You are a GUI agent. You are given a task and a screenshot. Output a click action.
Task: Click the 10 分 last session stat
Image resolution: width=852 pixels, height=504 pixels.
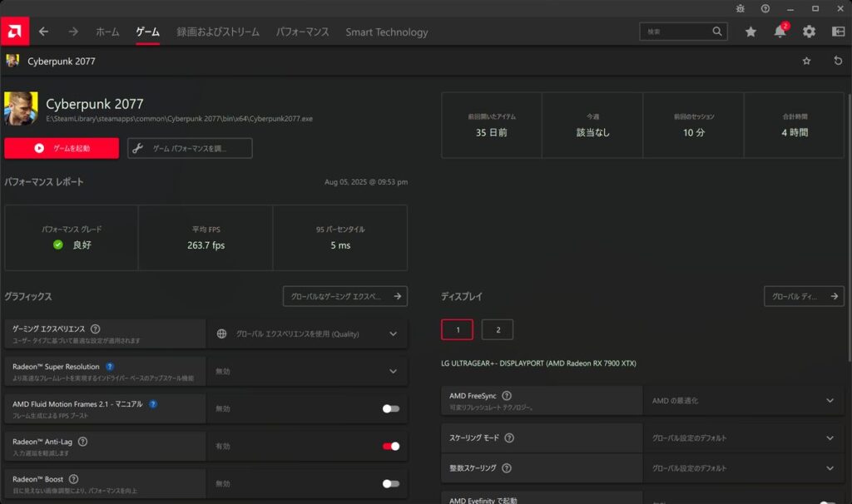[x=694, y=132]
